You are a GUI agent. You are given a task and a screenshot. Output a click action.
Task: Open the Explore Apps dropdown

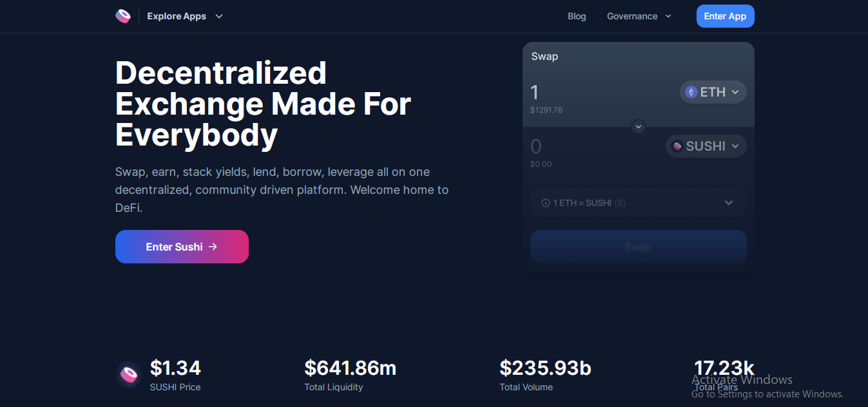(x=185, y=16)
